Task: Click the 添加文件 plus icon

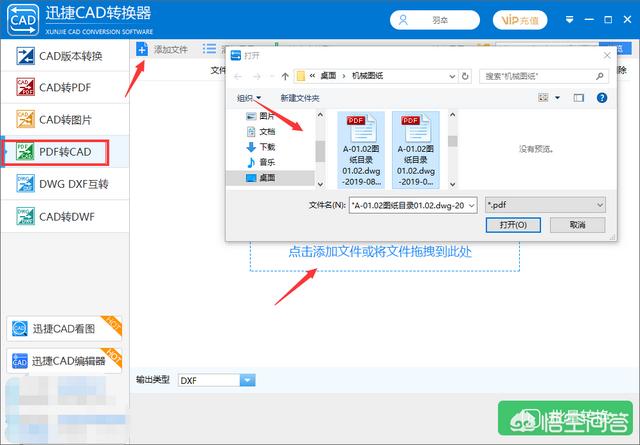Action: pyautogui.click(x=143, y=49)
